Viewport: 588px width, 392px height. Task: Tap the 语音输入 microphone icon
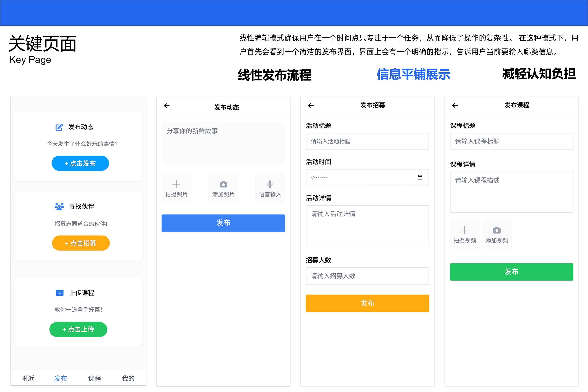coord(270,184)
